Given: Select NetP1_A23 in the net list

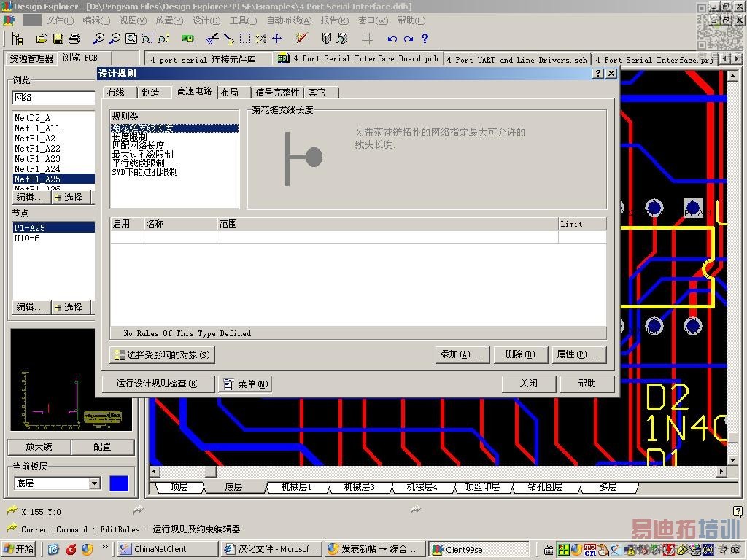Looking at the screenshot, I should (37, 158).
